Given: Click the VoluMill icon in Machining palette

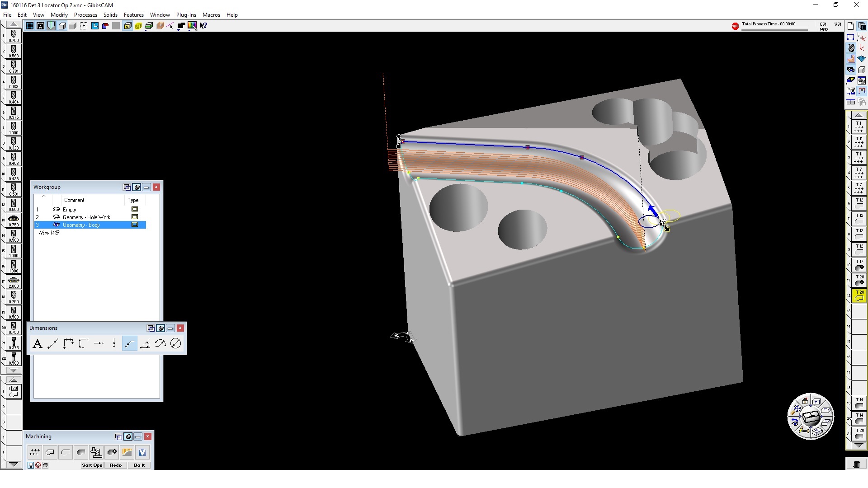Looking at the screenshot, I should (142, 452).
